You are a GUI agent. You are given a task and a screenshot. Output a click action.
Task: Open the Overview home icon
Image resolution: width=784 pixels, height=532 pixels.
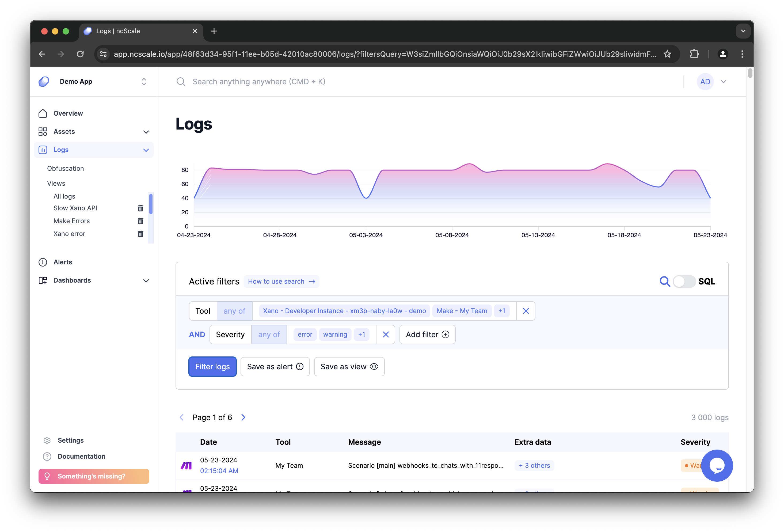pos(43,113)
